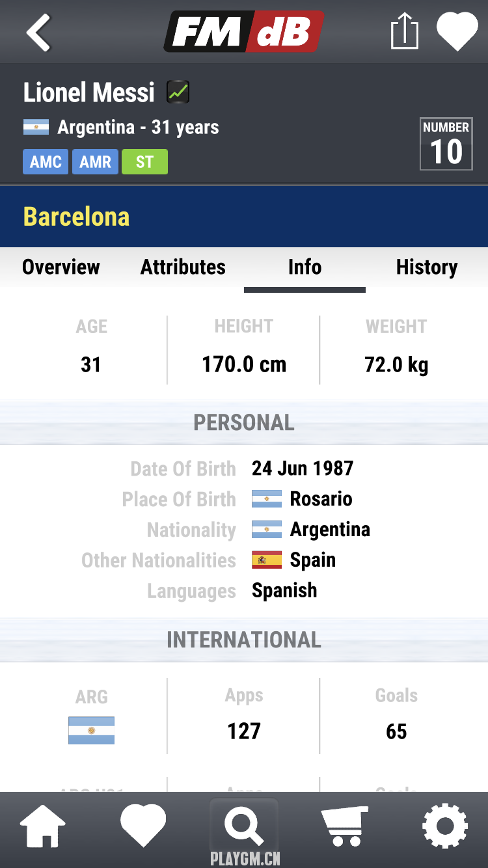Click the green trend chart icon
This screenshot has height=868, width=488.
tap(178, 92)
